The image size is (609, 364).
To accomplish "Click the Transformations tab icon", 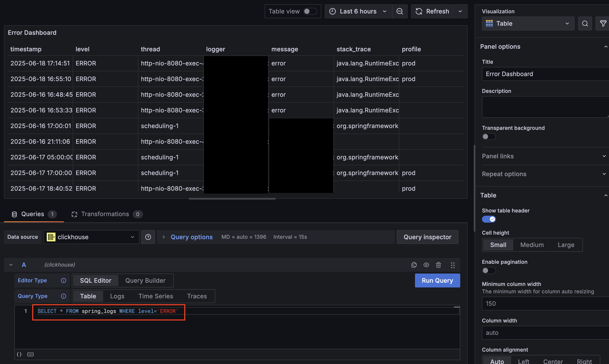I will pyautogui.click(x=74, y=214).
